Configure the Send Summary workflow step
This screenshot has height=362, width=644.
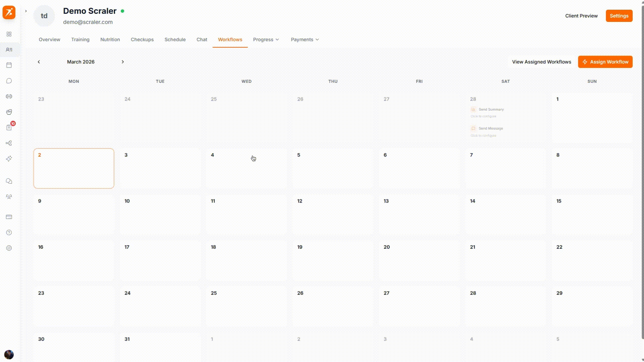[491, 109]
